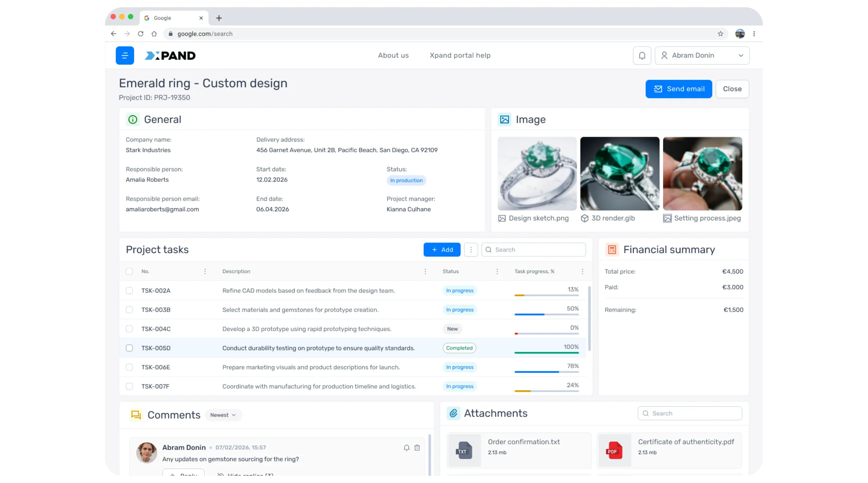Screen dimensions: 868x483
Task: Open the 3D render emerald thumbnail
Action: click(619, 174)
